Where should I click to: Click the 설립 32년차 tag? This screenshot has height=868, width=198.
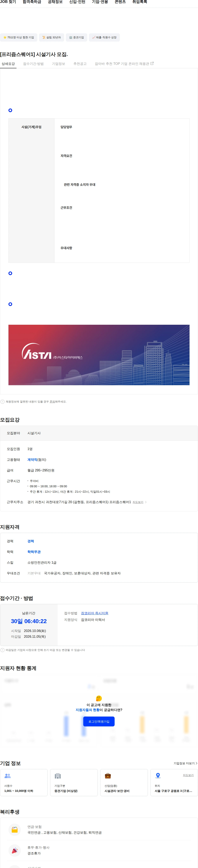point(52,37)
